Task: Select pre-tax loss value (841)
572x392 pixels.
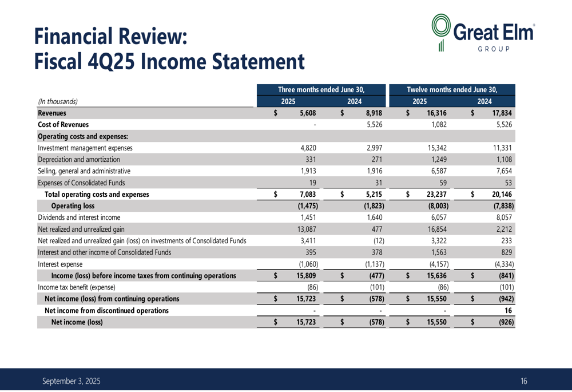Action: point(506,276)
